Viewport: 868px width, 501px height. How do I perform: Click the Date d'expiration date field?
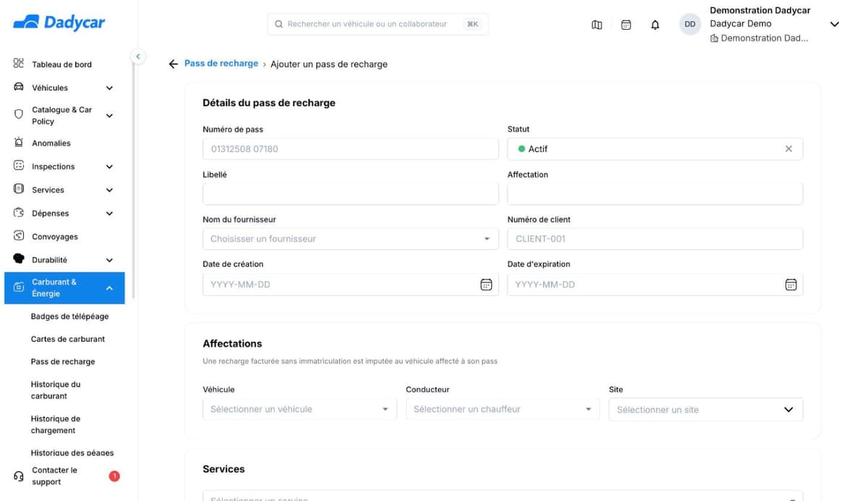pyautogui.click(x=655, y=285)
